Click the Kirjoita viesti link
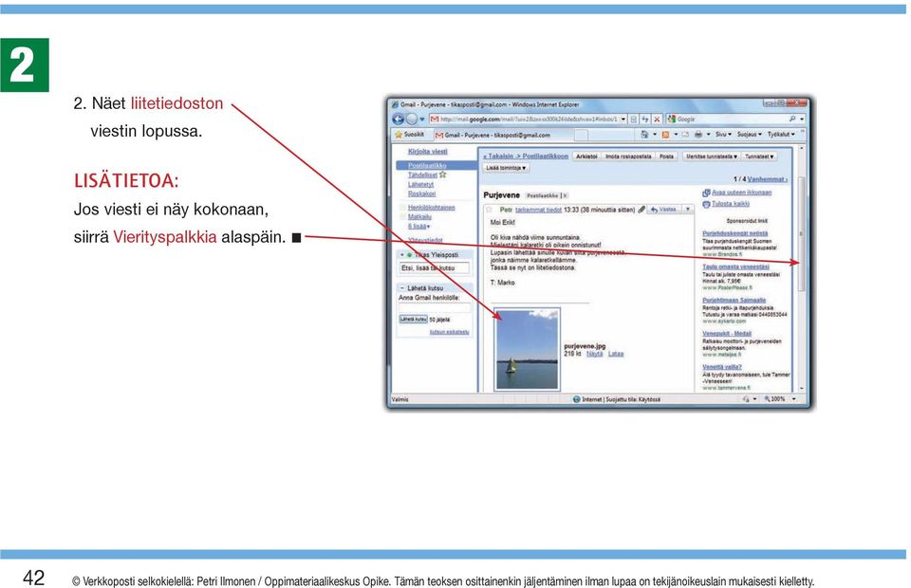The height and width of the screenshot is (588, 911). (x=428, y=152)
